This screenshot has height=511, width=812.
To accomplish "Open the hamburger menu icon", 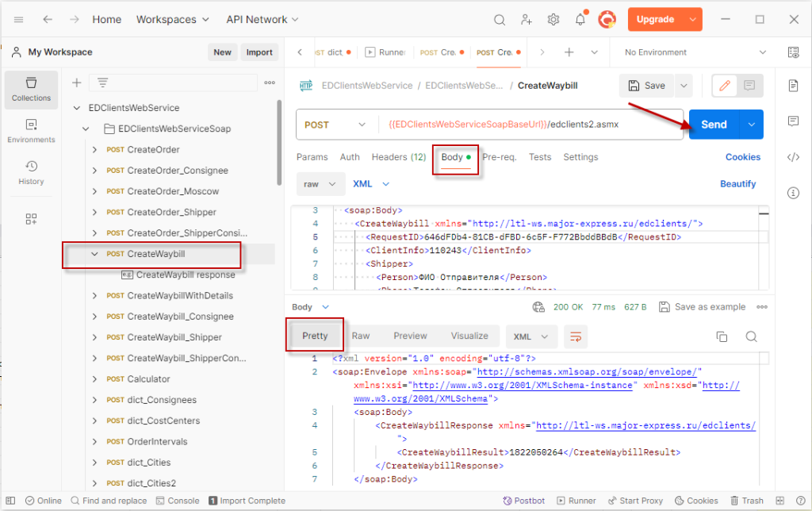I will [x=19, y=20].
